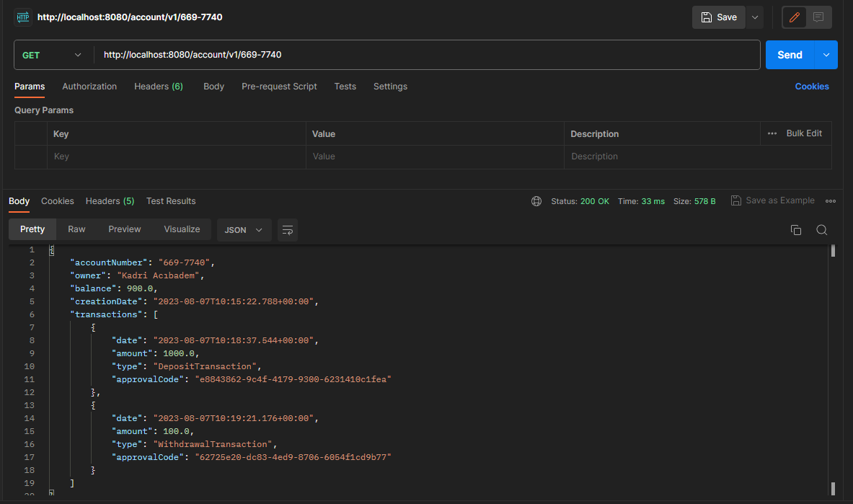Click the request URL input field

tap(427, 55)
